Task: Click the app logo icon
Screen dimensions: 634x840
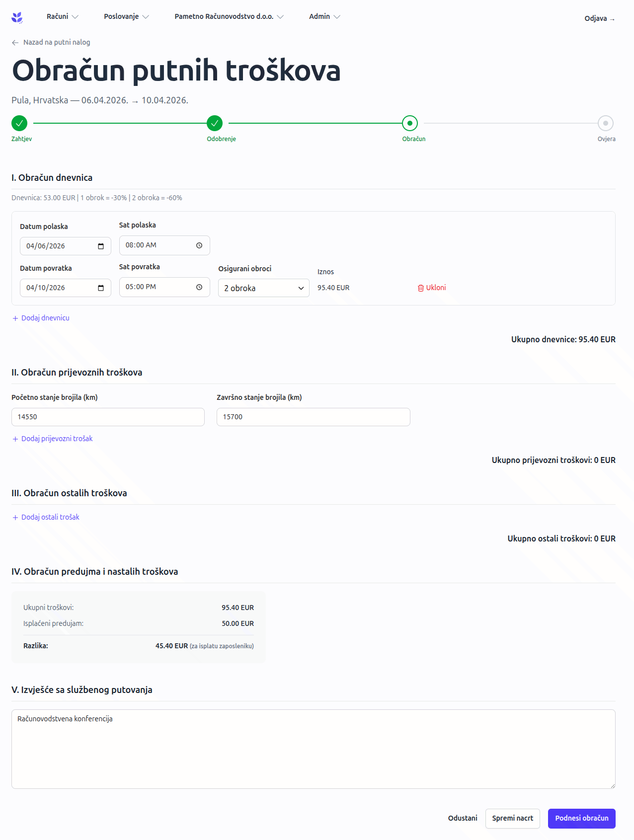Action: tap(17, 18)
